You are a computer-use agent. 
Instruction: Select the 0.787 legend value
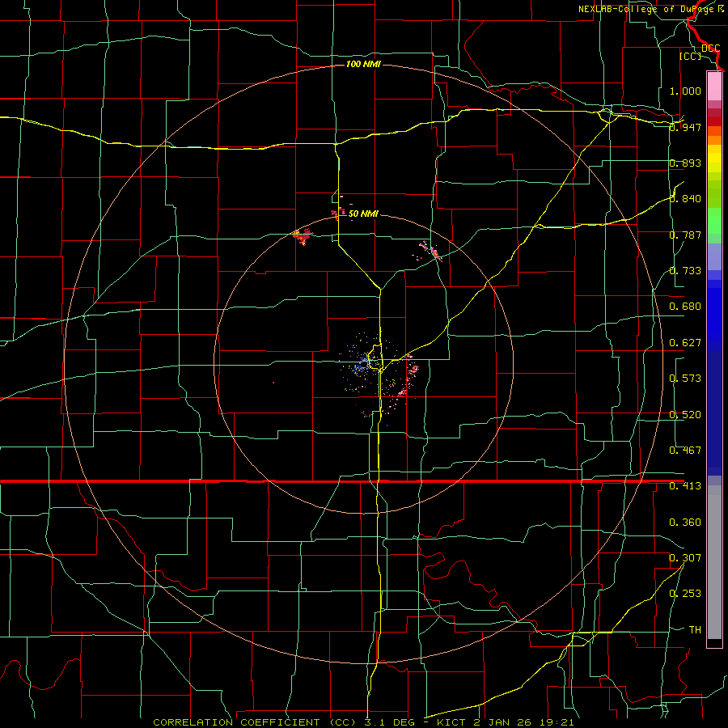tap(685, 235)
